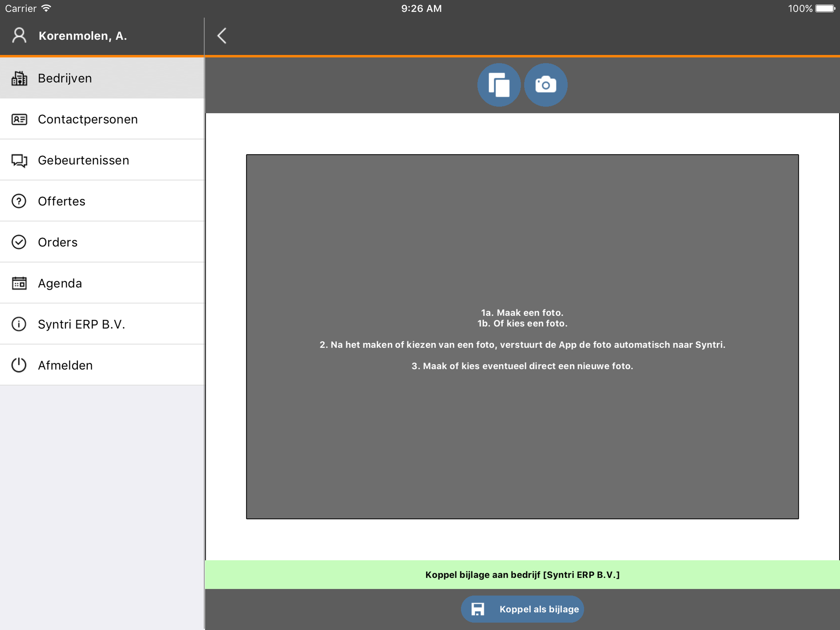
Task: Open Orders from the sidebar
Action: point(102,242)
